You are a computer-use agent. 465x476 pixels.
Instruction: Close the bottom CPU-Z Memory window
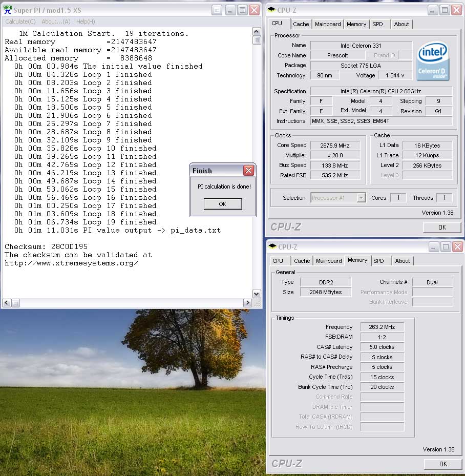point(457,247)
